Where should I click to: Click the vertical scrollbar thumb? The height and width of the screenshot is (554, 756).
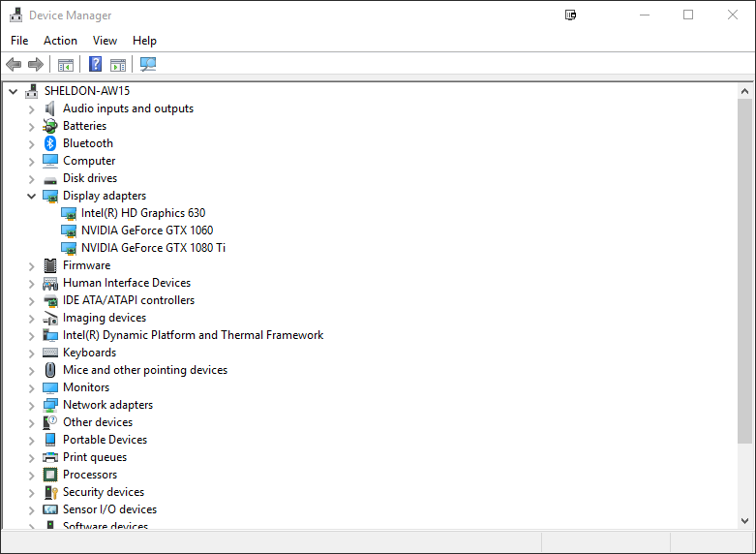744,271
